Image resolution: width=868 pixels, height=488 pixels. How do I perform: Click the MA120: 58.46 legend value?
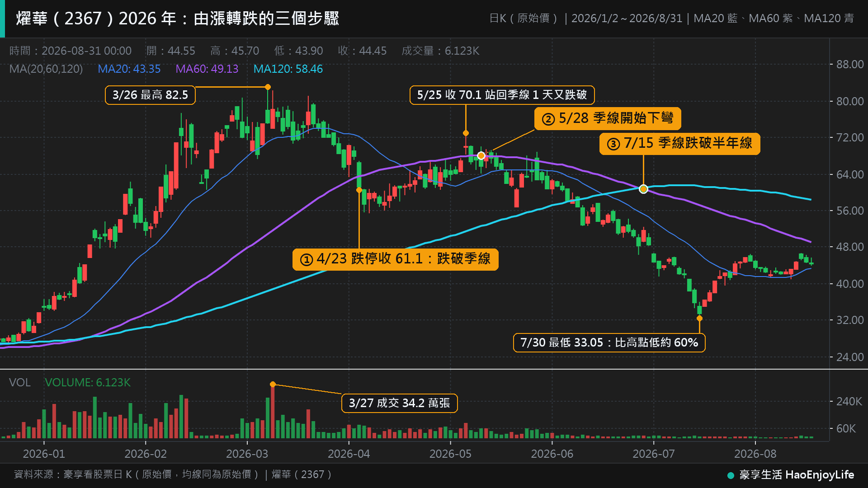click(x=288, y=69)
